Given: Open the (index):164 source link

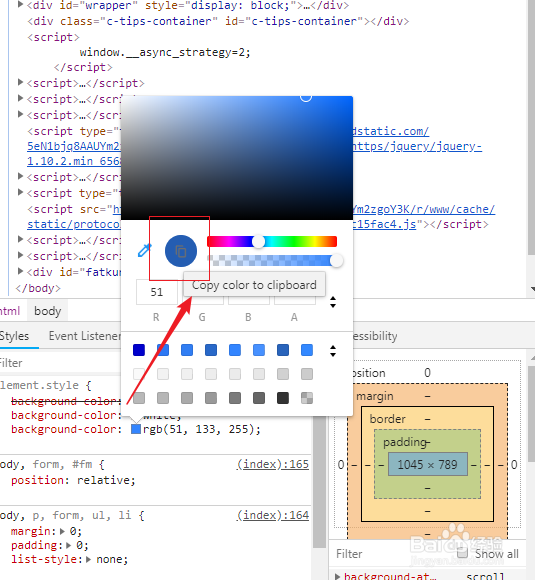Looking at the screenshot, I should click(x=273, y=515).
